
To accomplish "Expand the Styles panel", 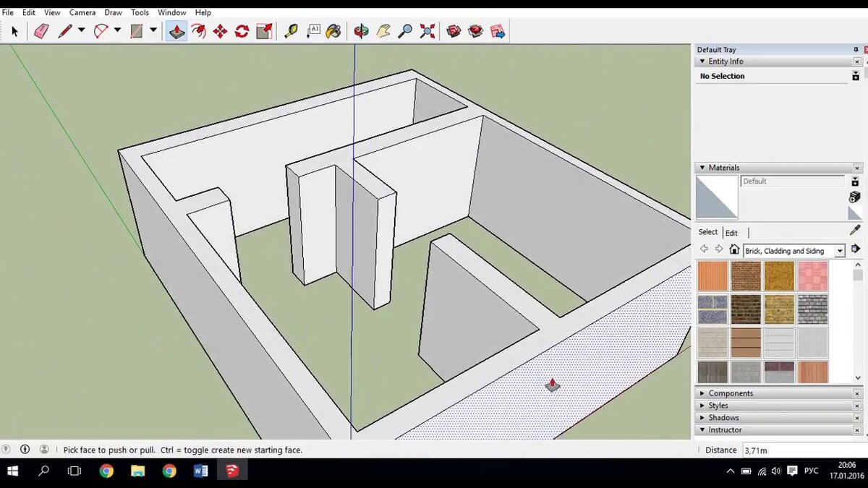I will coord(702,406).
